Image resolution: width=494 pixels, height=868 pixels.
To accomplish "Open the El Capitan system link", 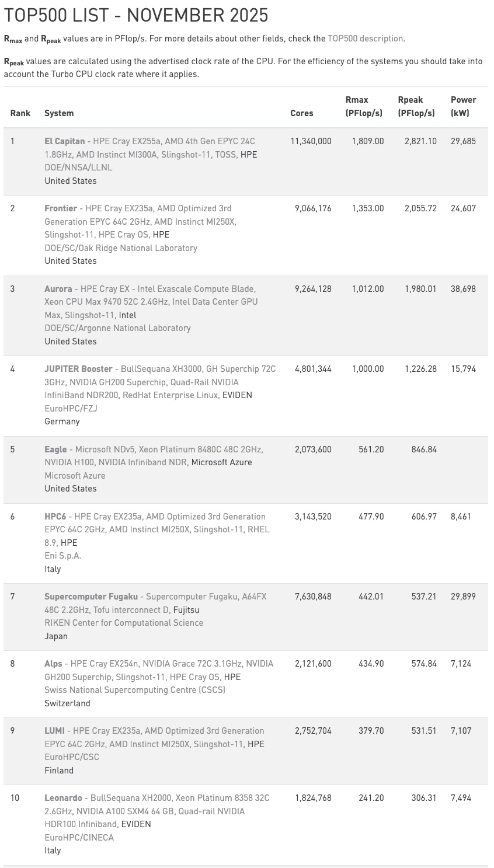I will pos(64,141).
